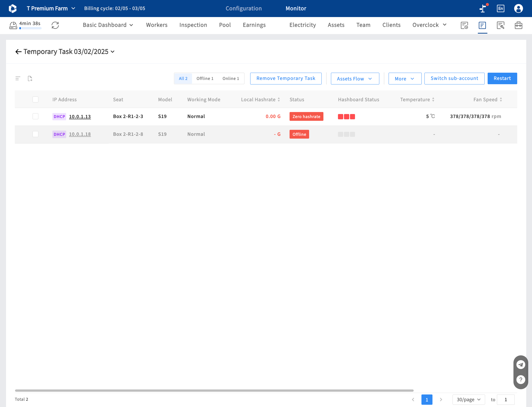Expand the Basic Dashboard menu
The height and width of the screenshot is (407, 532).
coord(108,25)
